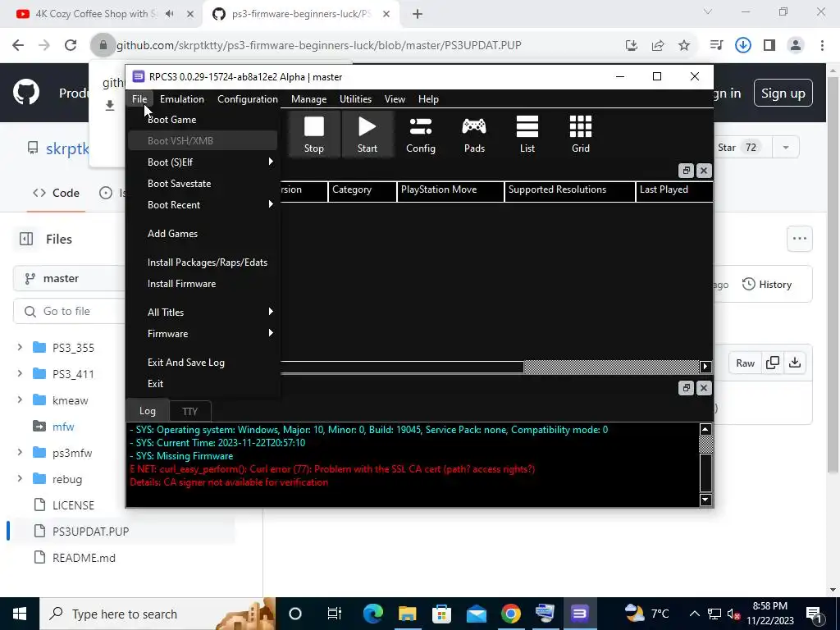Select Add Games menu entry

coord(203,234)
